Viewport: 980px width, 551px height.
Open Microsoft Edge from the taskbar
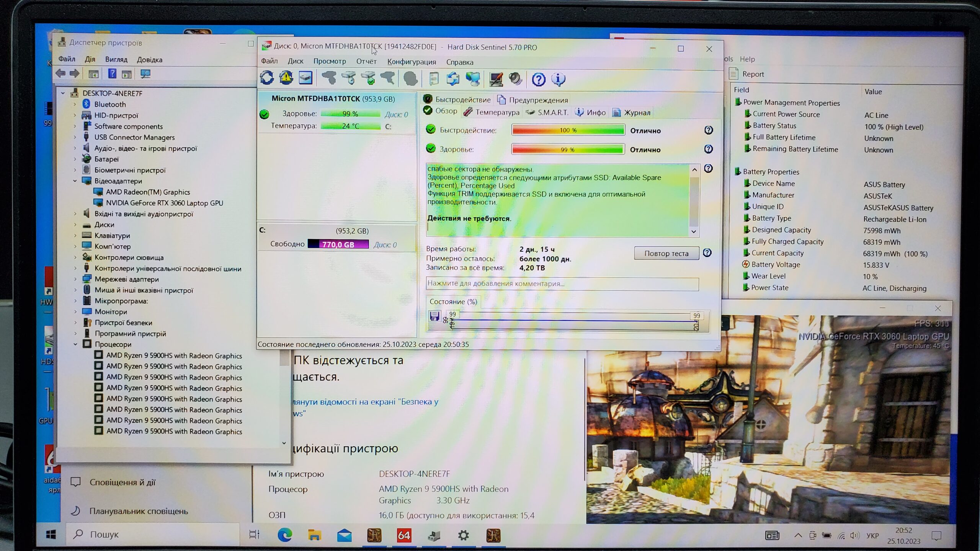coord(284,535)
